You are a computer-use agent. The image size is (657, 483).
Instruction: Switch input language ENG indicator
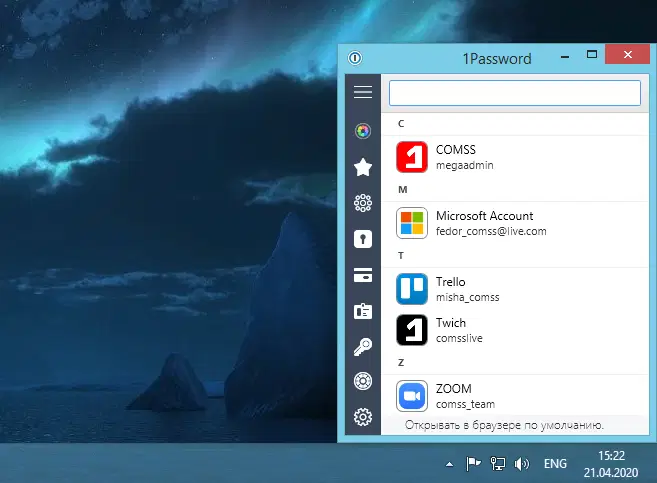(555, 464)
